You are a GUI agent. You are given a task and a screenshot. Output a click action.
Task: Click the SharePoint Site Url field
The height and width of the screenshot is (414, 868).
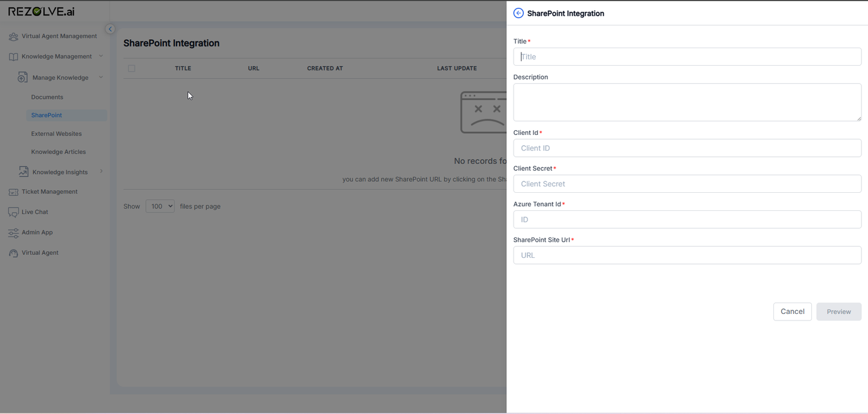click(687, 255)
